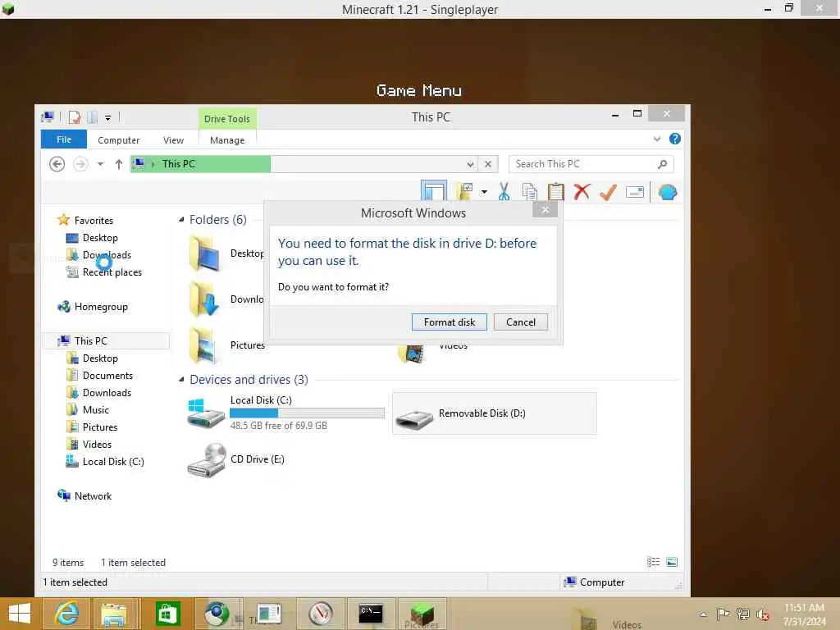Viewport: 840px width, 630px height.
Task: Click the Windows Start button
Action: [20, 614]
